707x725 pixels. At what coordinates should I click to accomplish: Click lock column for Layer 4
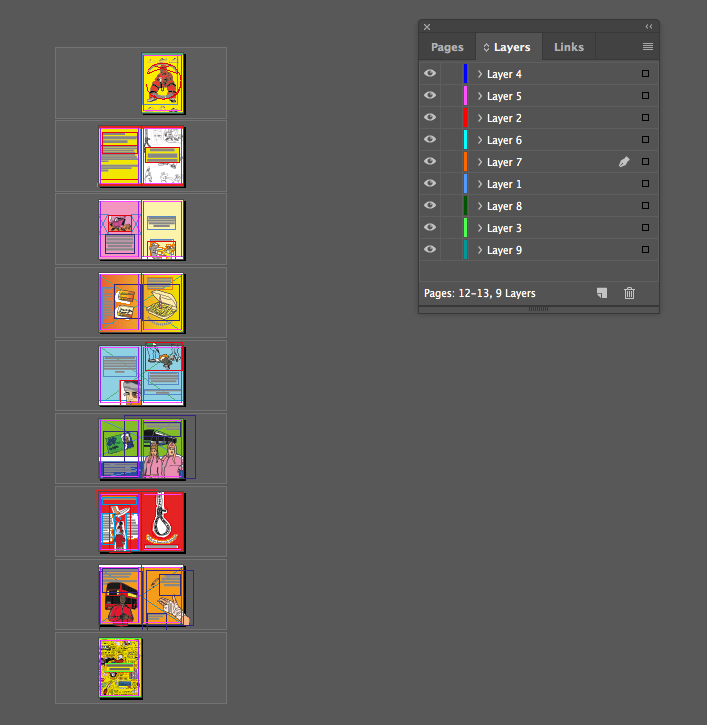pos(451,74)
